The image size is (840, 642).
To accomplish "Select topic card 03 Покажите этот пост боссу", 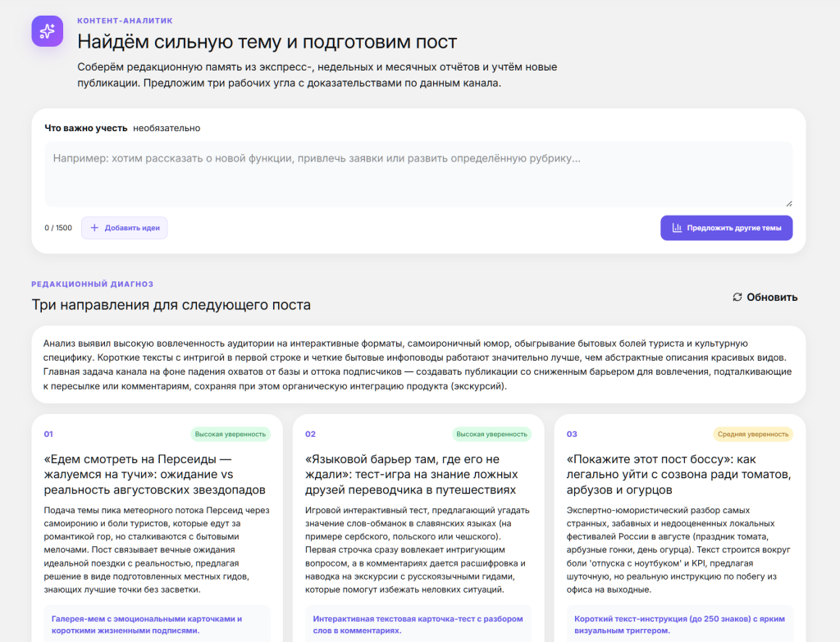I will tap(680, 528).
